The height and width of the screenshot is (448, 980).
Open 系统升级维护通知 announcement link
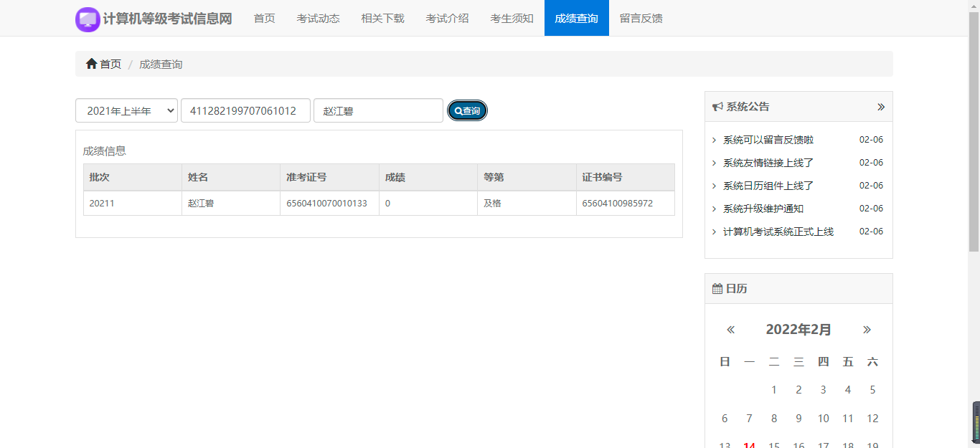(763, 209)
